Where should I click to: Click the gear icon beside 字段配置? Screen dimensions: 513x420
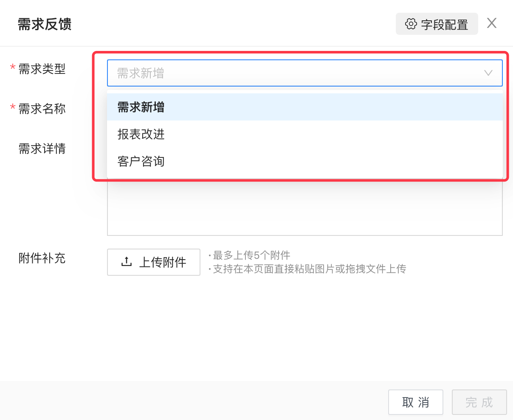(411, 24)
